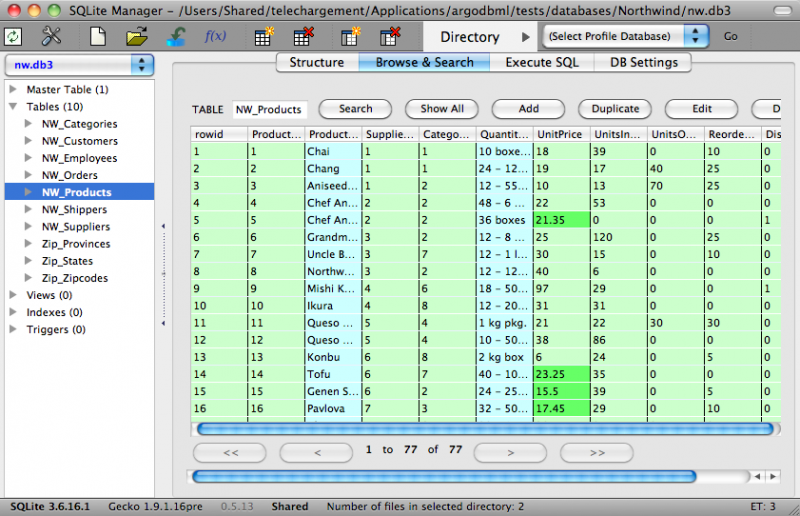Expand the NW_Customers table node
Screen dimensions: 800x516
click(29, 141)
